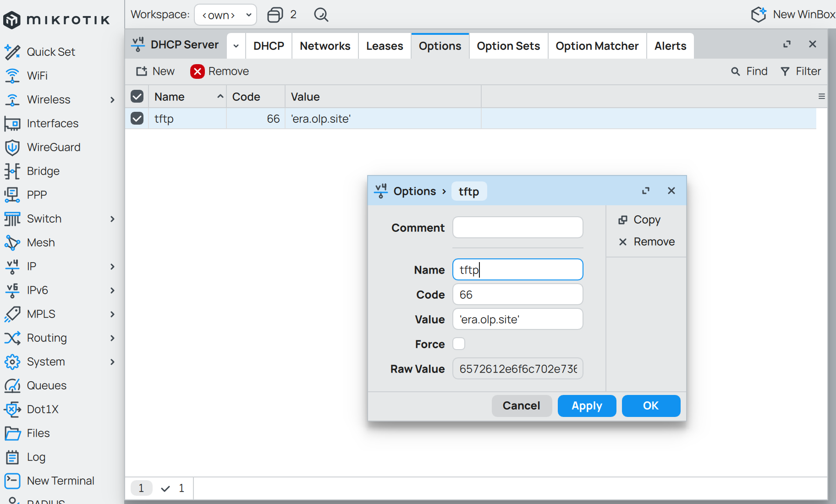The width and height of the screenshot is (836, 504).
Task: Click the search magnifier in top bar
Action: click(x=321, y=15)
